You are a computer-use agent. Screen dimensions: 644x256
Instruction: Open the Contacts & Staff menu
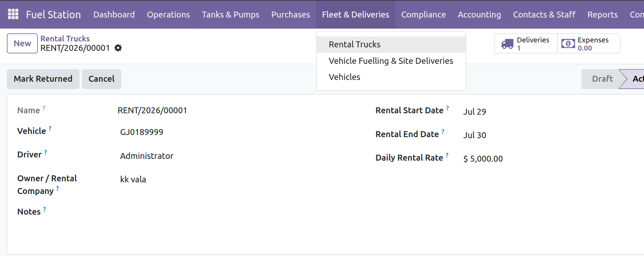click(x=544, y=14)
